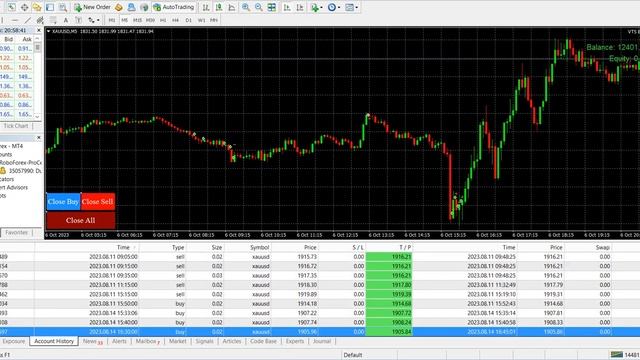Viewport: 640px width, 360px height.
Task: Close the Market Watch panel
Action: coord(39,30)
